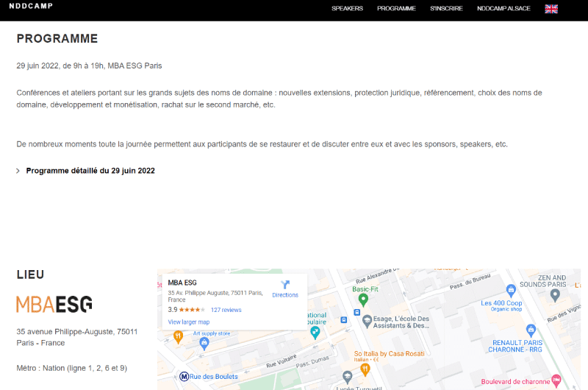Select the Renault Paris Charonne pin

point(531,330)
